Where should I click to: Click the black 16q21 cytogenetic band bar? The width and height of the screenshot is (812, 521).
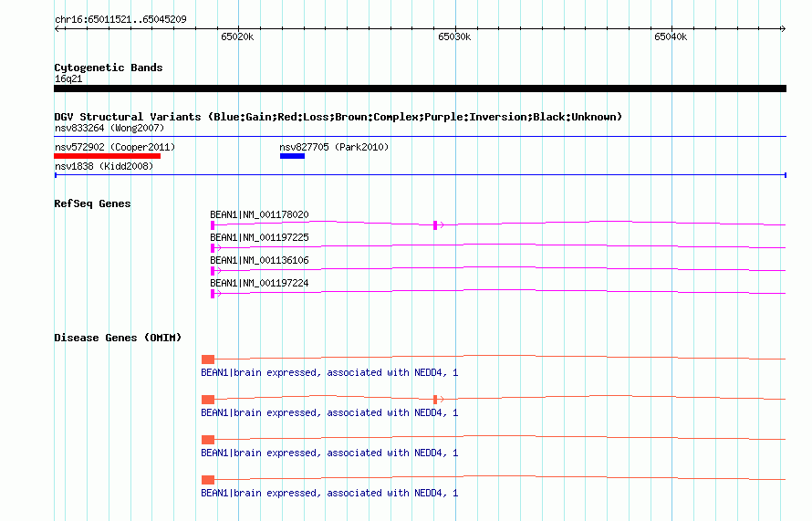420,89
